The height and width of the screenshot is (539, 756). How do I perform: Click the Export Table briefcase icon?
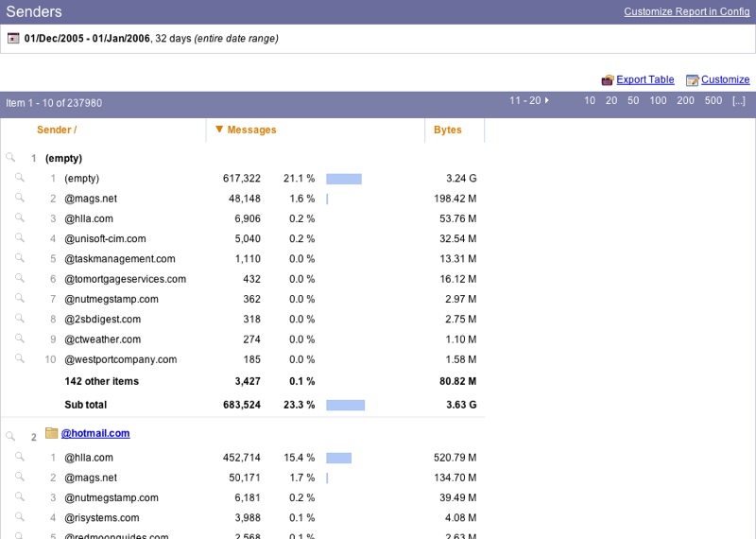click(608, 80)
